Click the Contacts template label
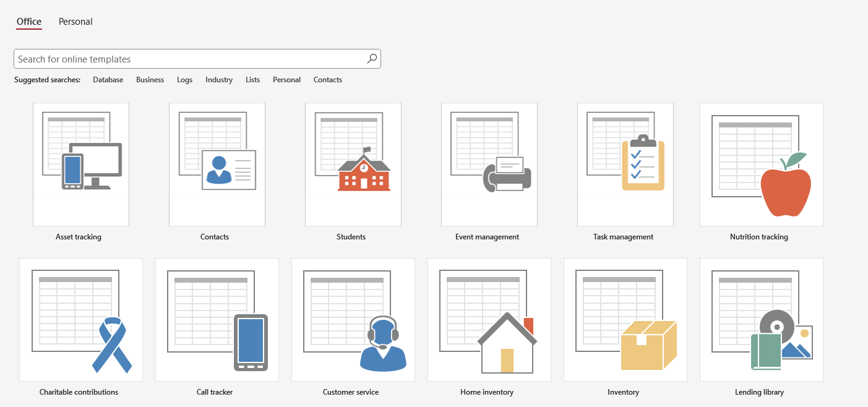The height and width of the screenshot is (407, 868). (x=215, y=237)
